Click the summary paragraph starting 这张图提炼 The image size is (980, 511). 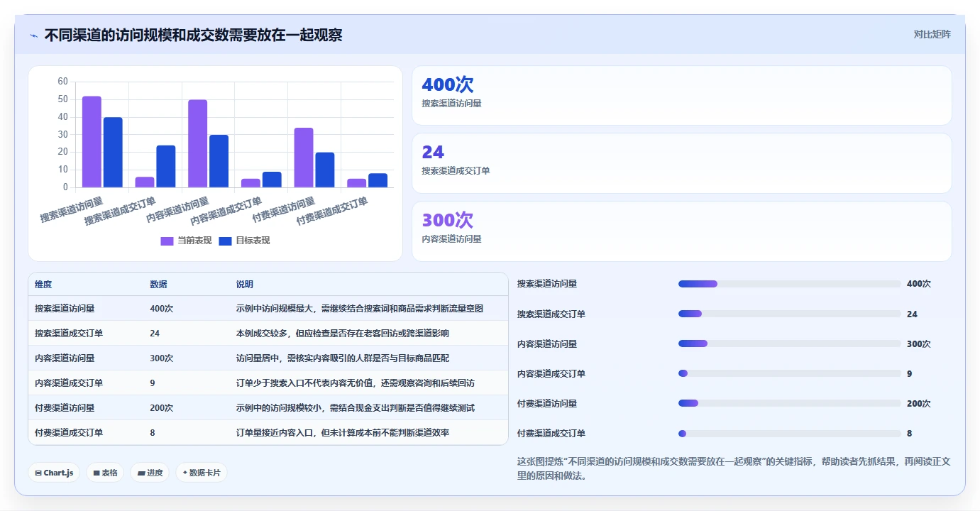tap(734, 468)
